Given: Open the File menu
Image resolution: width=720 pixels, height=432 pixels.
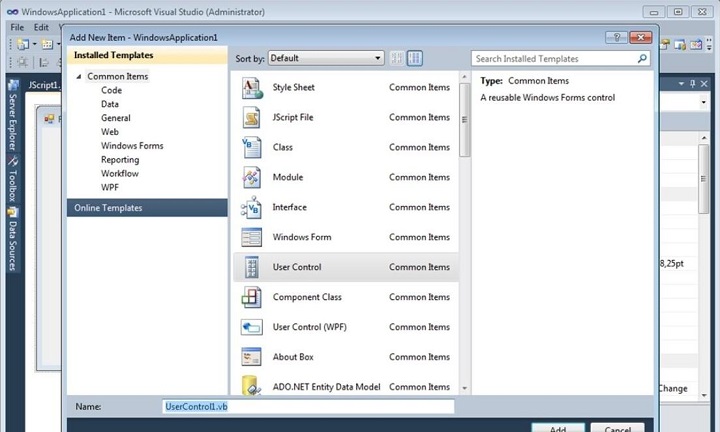Looking at the screenshot, I should point(17,28).
